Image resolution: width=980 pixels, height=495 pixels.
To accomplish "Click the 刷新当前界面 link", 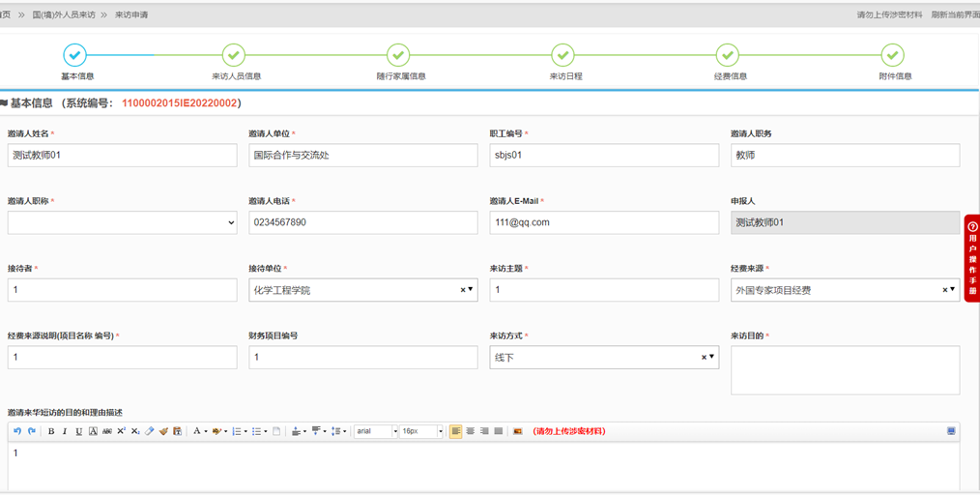I will pyautogui.click(x=954, y=15).
